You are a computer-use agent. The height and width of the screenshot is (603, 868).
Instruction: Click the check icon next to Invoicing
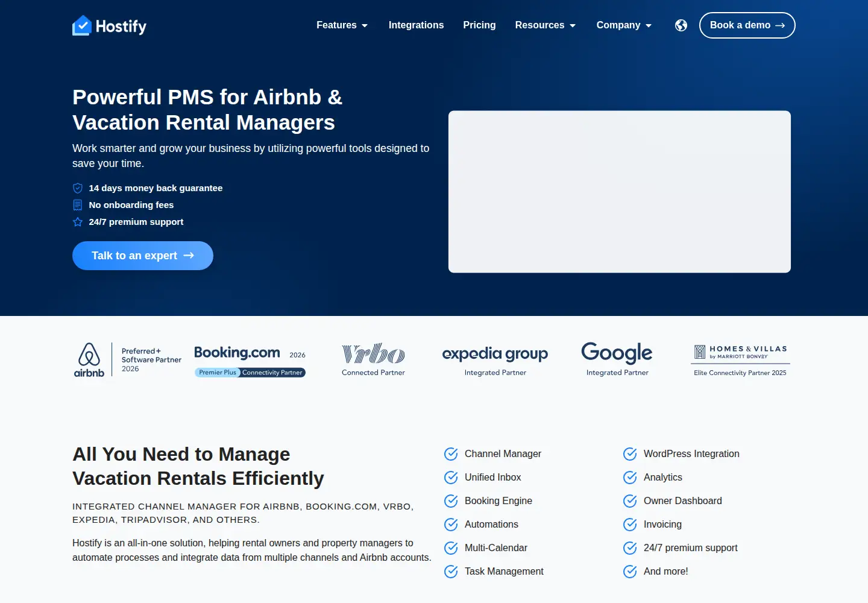[630, 525]
